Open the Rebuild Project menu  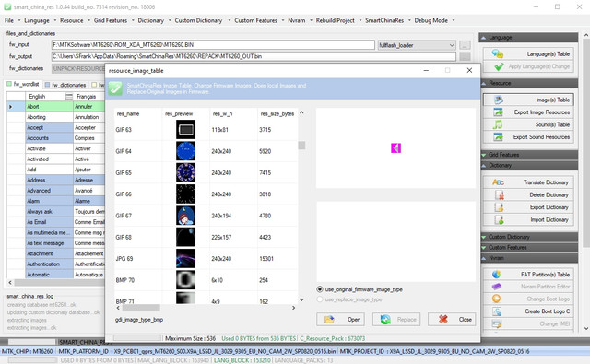click(336, 20)
